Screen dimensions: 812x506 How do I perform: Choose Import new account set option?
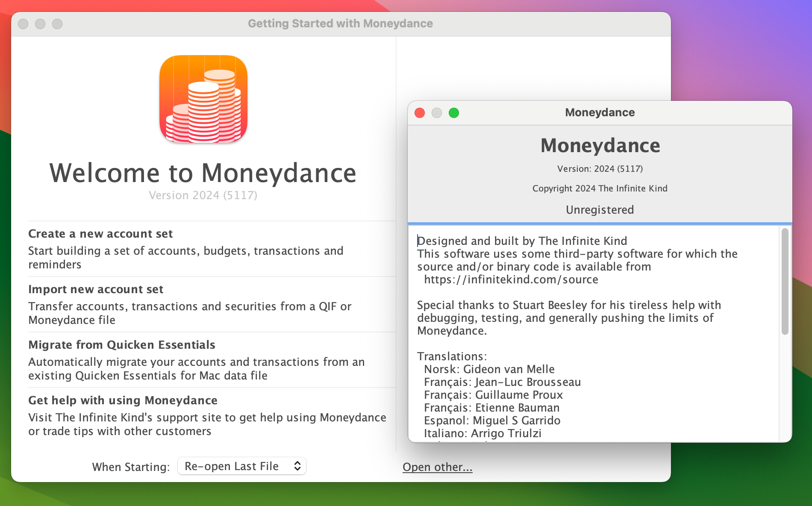click(96, 289)
